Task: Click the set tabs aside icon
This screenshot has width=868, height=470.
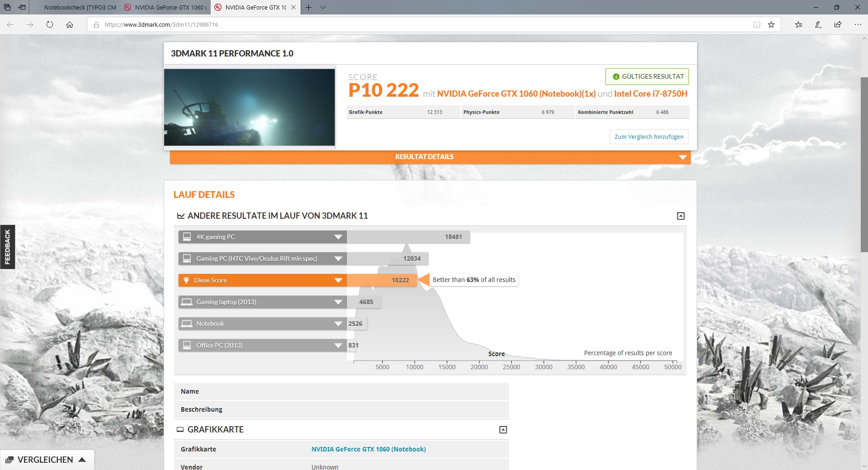Action: pos(22,7)
